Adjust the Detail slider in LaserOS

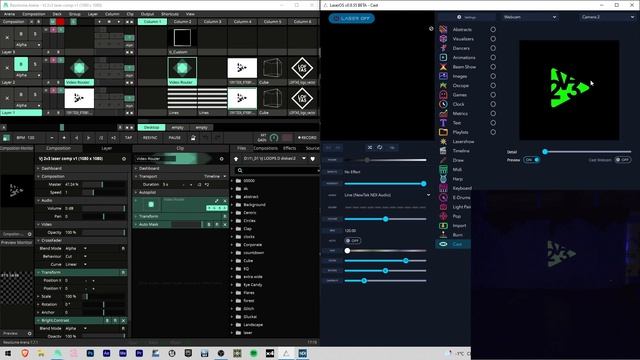pos(588,151)
